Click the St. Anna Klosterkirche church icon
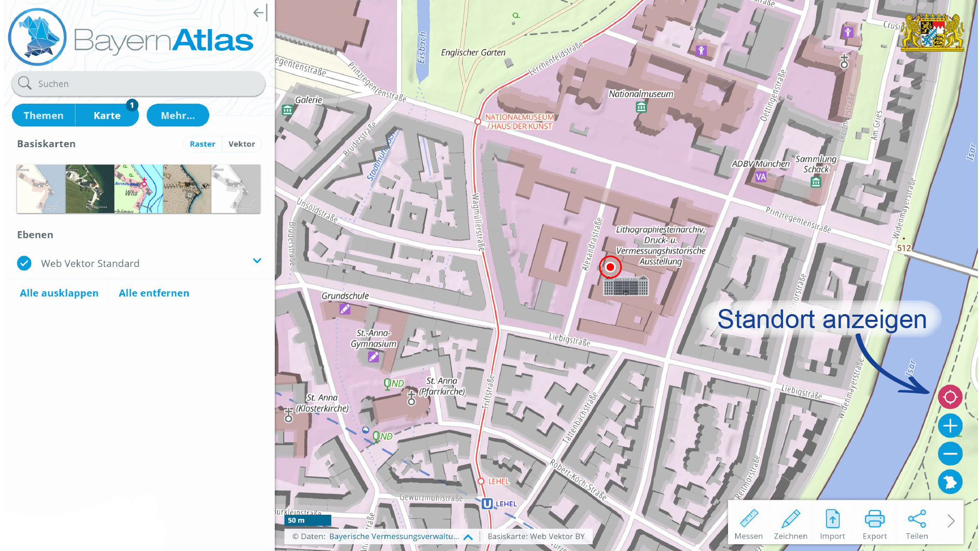The height and width of the screenshot is (551, 980). coord(289,415)
